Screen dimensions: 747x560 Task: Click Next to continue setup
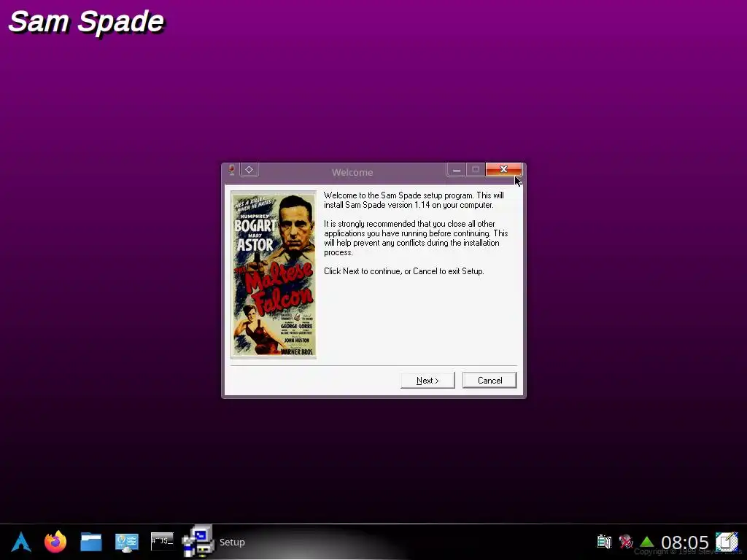click(427, 381)
